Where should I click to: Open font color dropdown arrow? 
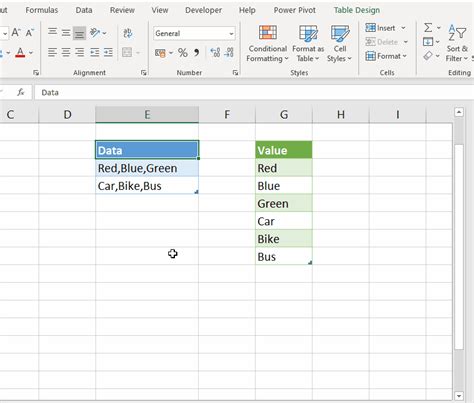(x=31, y=53)
